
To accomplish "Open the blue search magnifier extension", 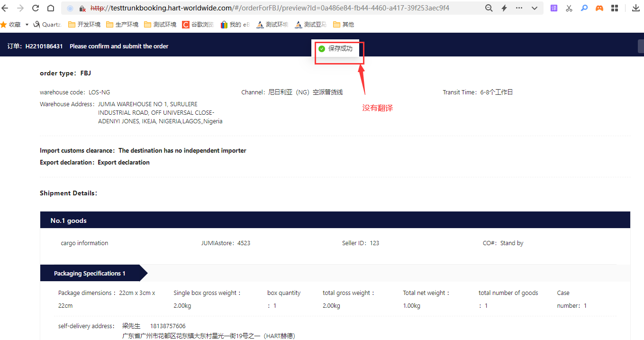I will pos(584,8).
